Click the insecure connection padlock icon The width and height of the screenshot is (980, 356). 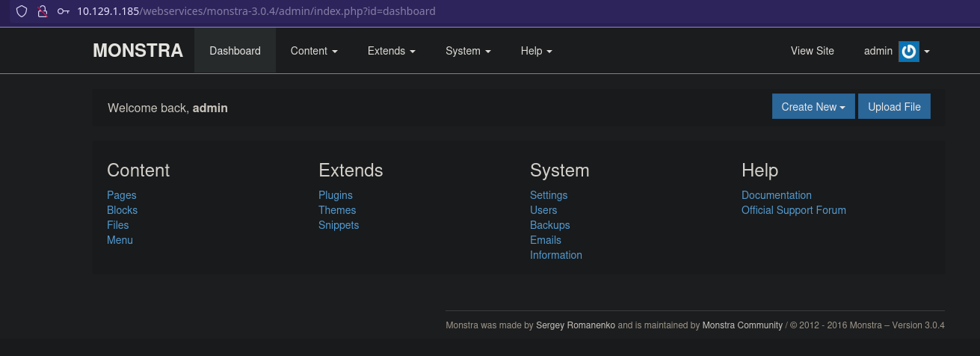(x=43, y=11)
